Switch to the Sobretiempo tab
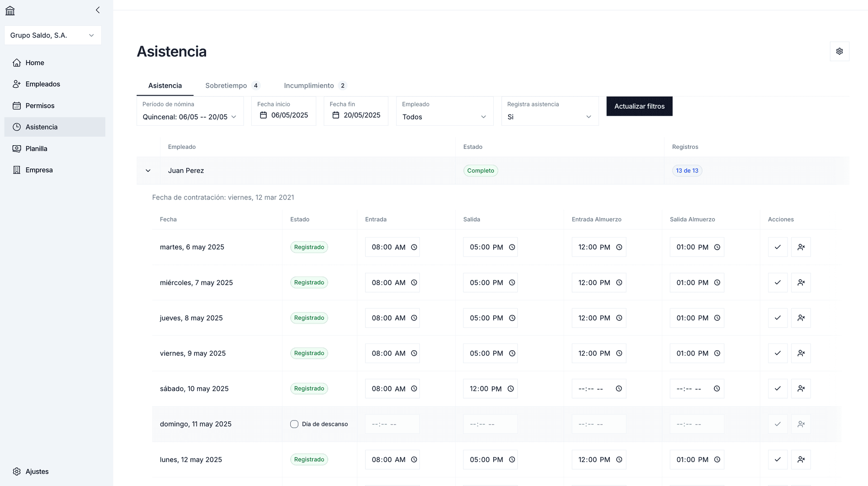Screen dimensions: 868x486 pyautogui.click(x=226, y=86)
